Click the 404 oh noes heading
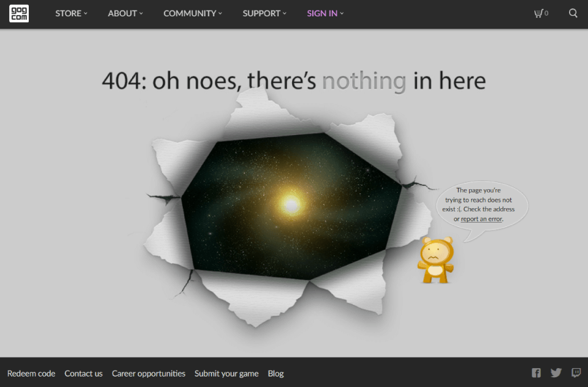Screen dimensions: 588x387 294,80
